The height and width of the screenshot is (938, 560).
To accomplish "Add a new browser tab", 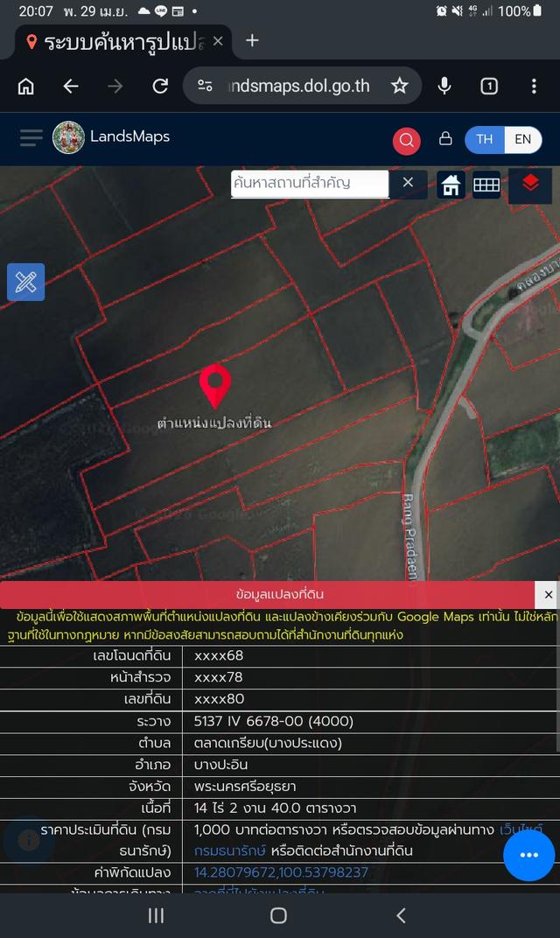I will 253,40.
